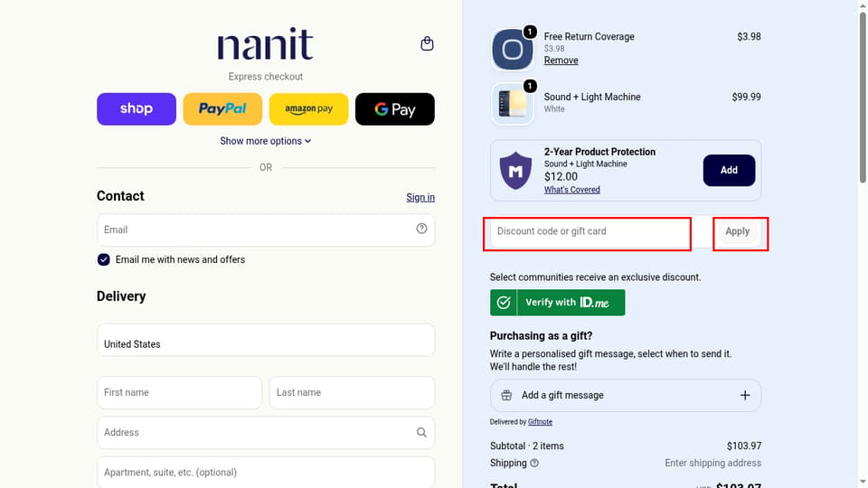
Task: Uncheck Email me with news and offers
Action: tap(103, 259)
